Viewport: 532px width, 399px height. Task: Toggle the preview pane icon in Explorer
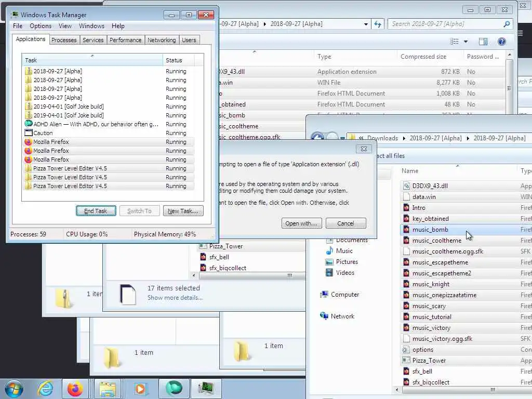tap(483, 42)
